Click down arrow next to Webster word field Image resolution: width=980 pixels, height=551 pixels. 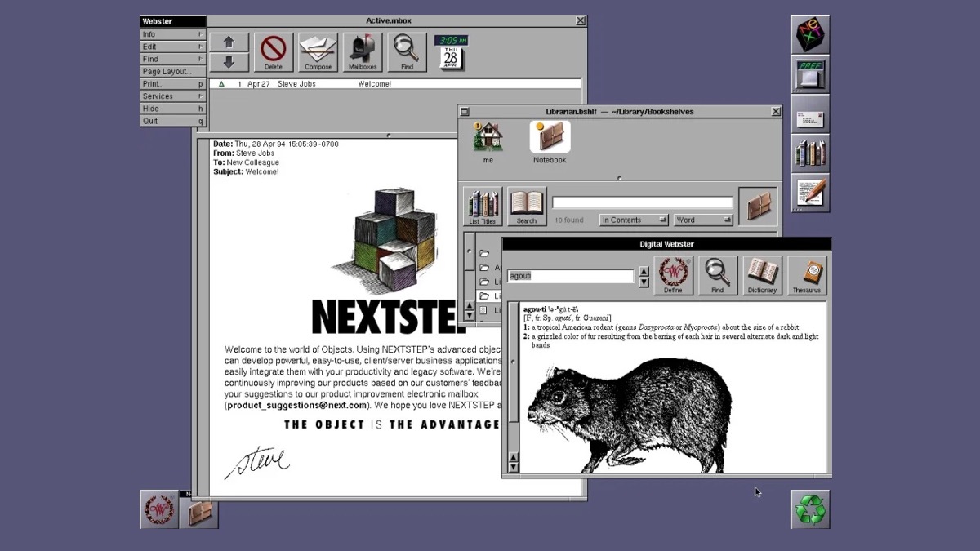[644, 282]
